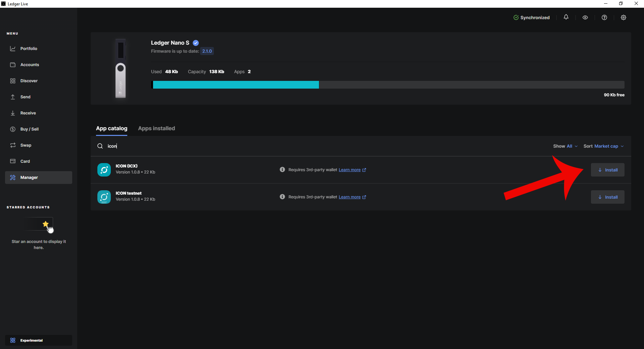Maximize the Ledger Live window

tap(621, 4)
